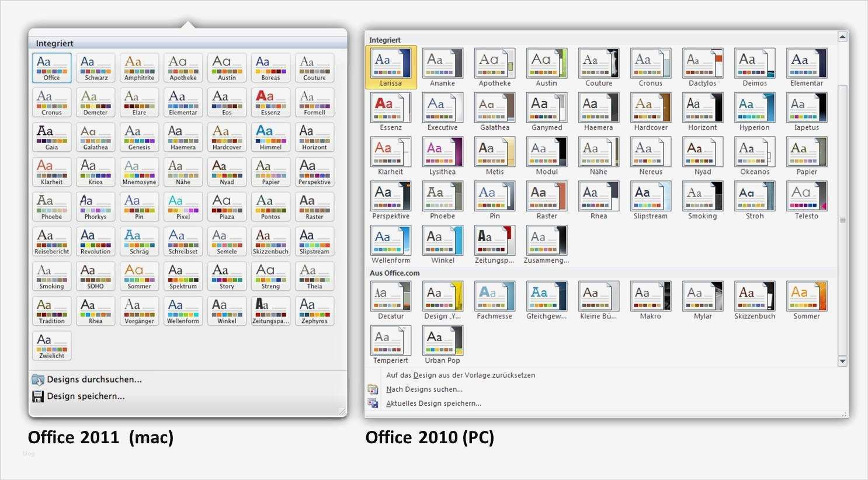This screenshot has height=480, width=868.
Task: Select the Pontos theme in the Mac gallery
Action: point(270,207)
